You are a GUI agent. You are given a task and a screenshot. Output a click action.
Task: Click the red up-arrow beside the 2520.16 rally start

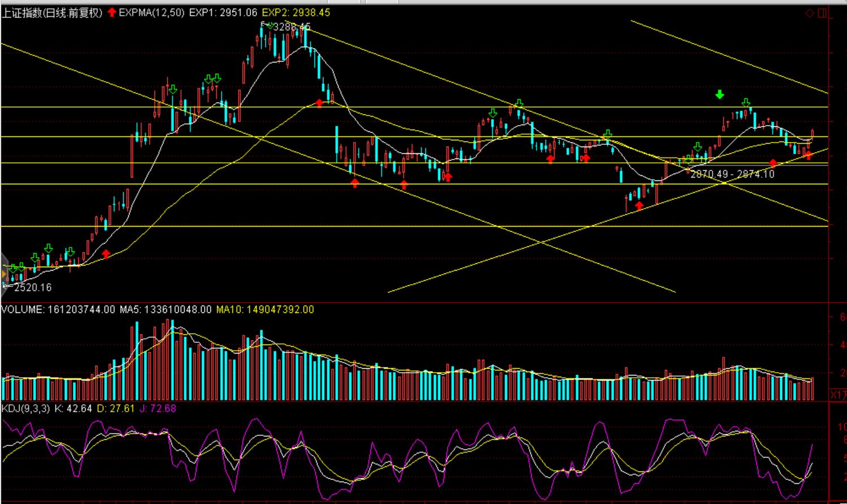106,254
